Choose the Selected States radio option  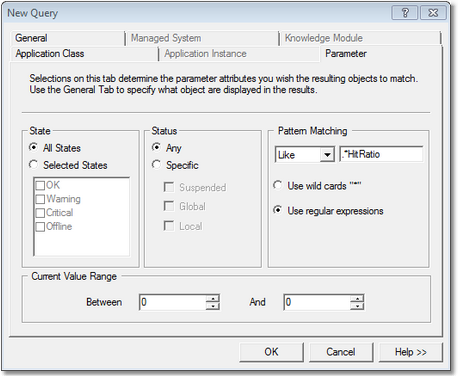pyautogui.click(x=33, y=165)
